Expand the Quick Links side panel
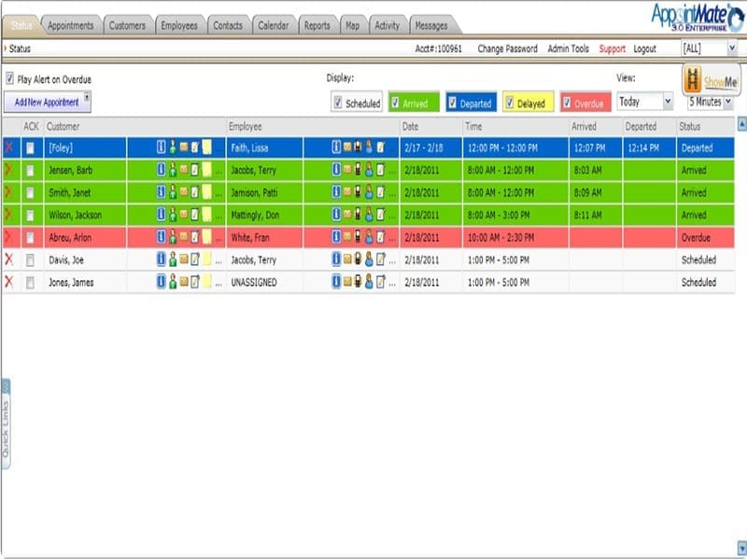Viewport: 747px width, 560px height. pyautogui.click(x=6, y=424)
